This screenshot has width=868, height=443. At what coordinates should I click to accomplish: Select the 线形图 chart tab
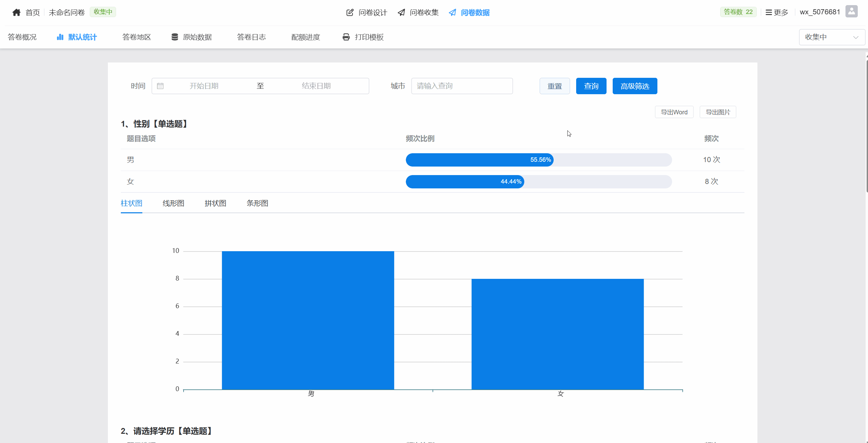tap(173, 203)
